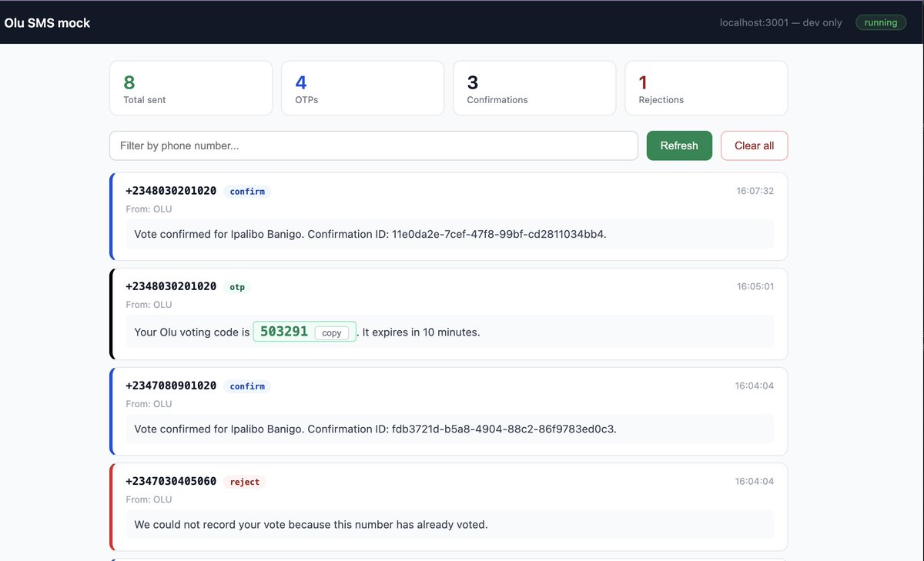Copy the OTP code 503291
The image size is (924, 561).
(332, 333)
